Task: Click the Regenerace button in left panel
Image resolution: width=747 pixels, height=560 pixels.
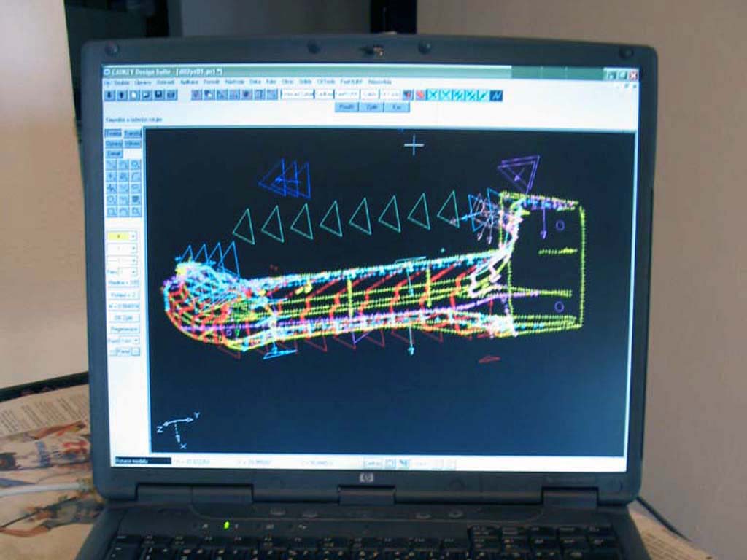Action: [123, 329]
